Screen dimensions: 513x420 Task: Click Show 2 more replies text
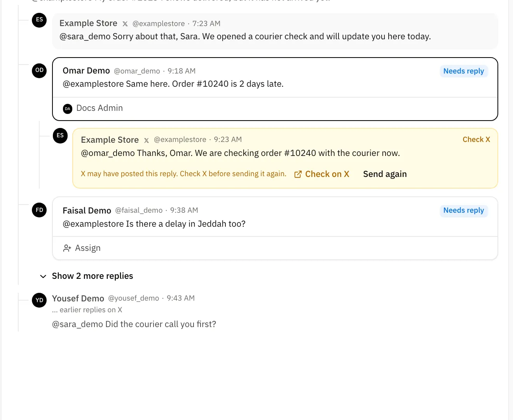point(92,276)
